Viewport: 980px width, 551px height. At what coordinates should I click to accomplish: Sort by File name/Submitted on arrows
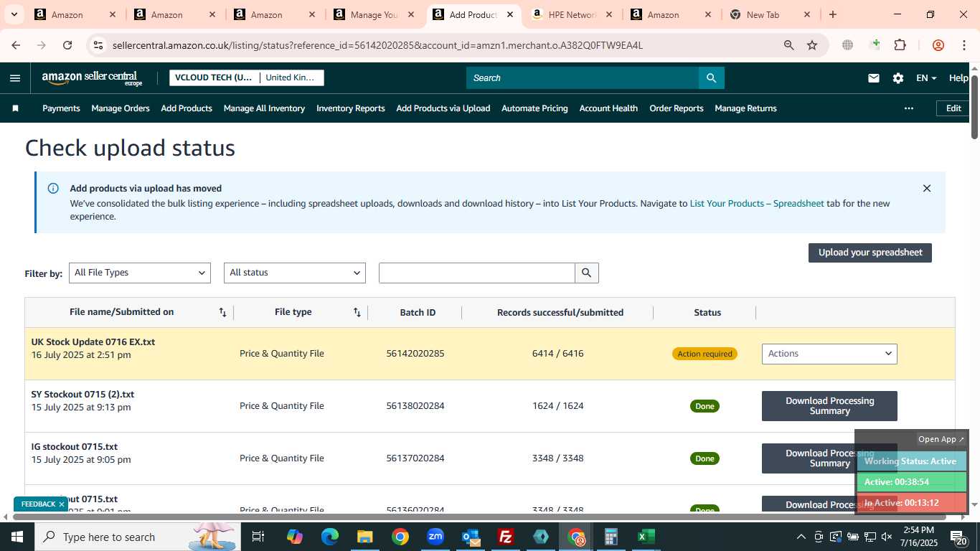pyautogui.click(x=223, y=312)
